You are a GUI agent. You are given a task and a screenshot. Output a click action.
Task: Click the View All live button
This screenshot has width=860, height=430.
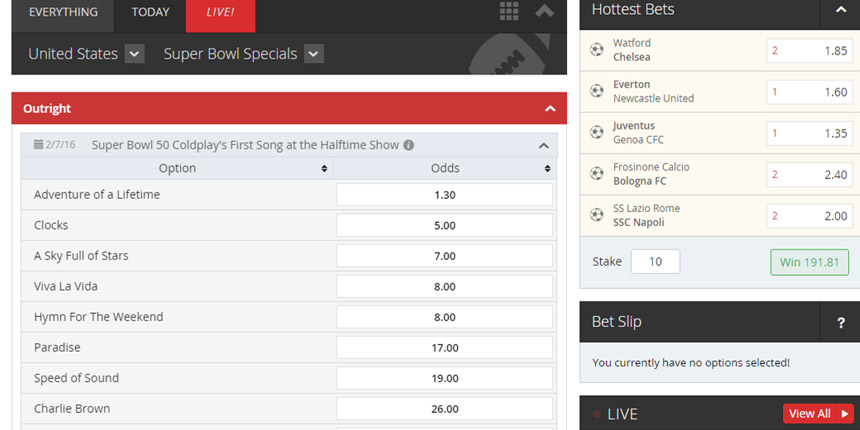[x=818, y=414]
